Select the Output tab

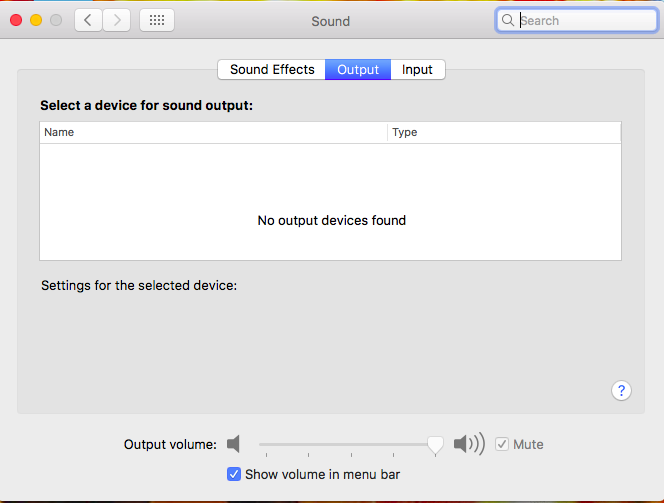(358, 69)
